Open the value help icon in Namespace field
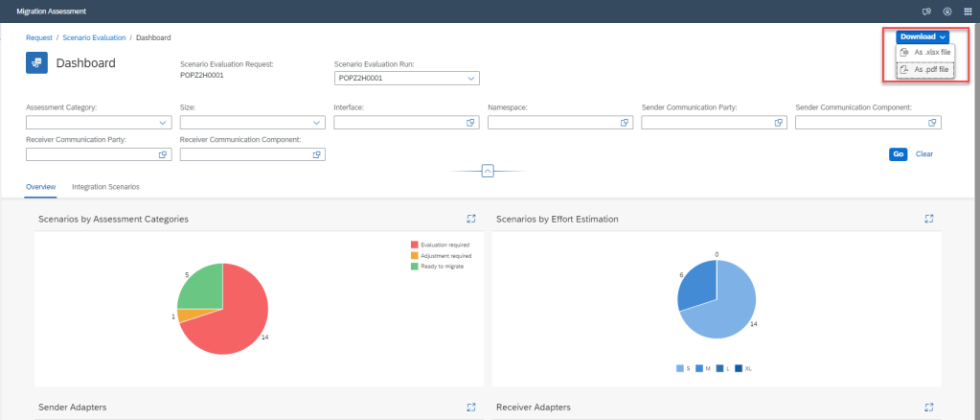The height and width of the screenshot is (420, 980). 625,123
